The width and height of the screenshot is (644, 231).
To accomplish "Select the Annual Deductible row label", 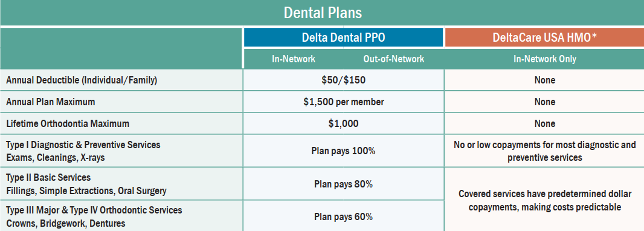I will 82,80.
